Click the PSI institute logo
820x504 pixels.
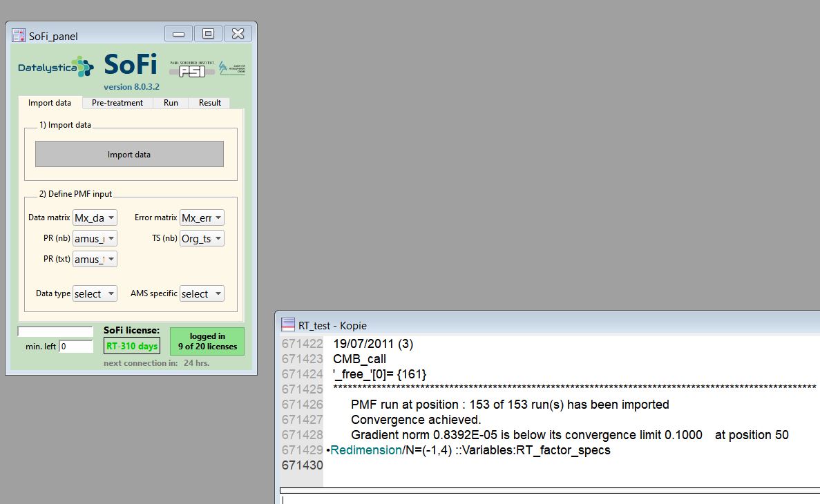[192, 69]
